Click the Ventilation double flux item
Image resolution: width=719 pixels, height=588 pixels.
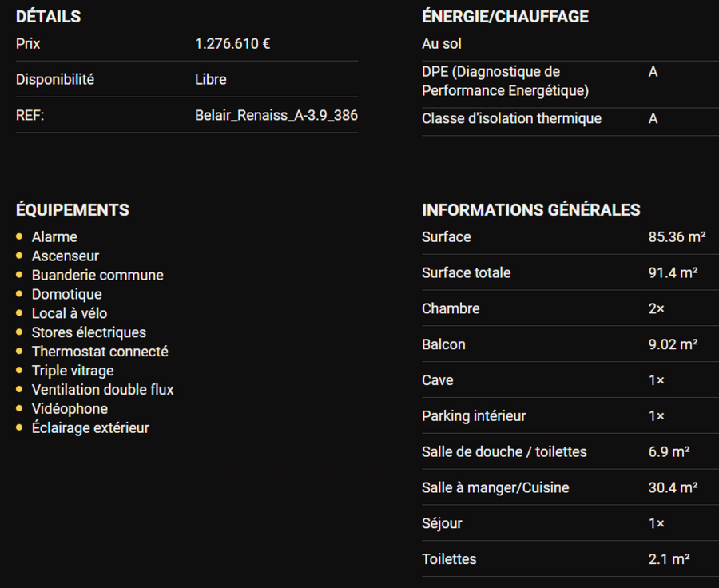pos(102,390)
